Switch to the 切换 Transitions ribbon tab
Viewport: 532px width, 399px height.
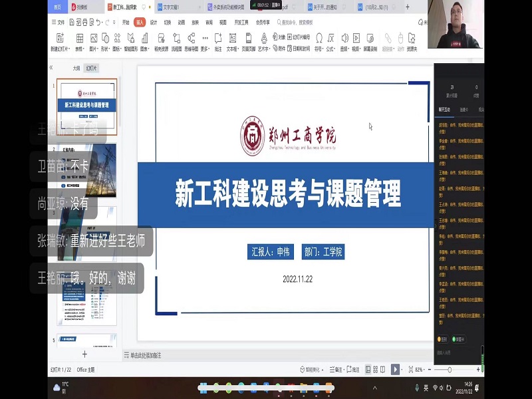tap(168, 23)
